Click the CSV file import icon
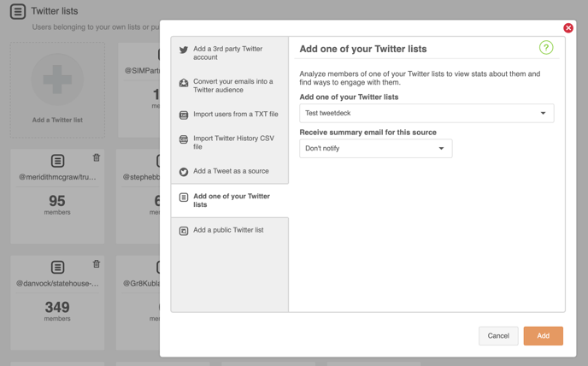Image resolution: width=588 pixels, height=366 pixels. [184, 139]
